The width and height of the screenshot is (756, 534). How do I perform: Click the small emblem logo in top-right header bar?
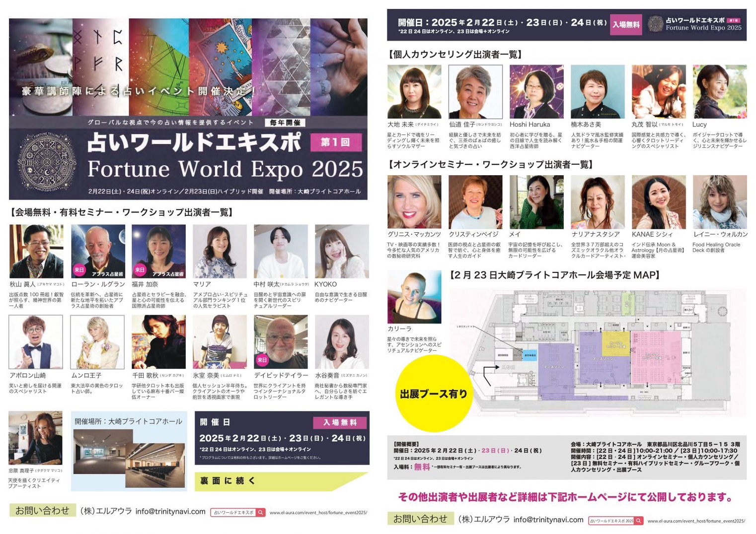[x=655, y=24]
